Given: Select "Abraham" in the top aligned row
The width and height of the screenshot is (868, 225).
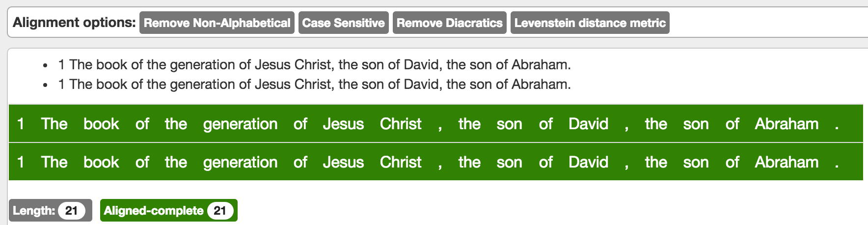Looking at the screenshot, I should pyautogui.click(x=787, y=124).
